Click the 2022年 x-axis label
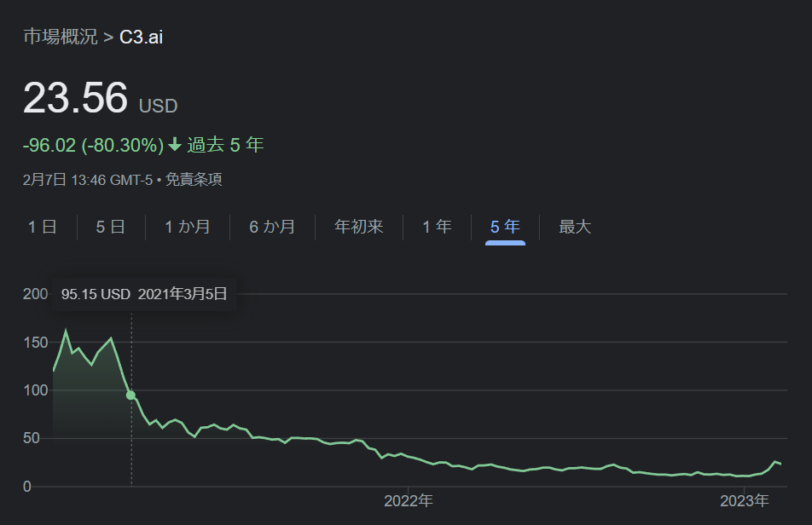Image resolution: width=812 pixels, height=525 pixels. click(x=409, y=500)
